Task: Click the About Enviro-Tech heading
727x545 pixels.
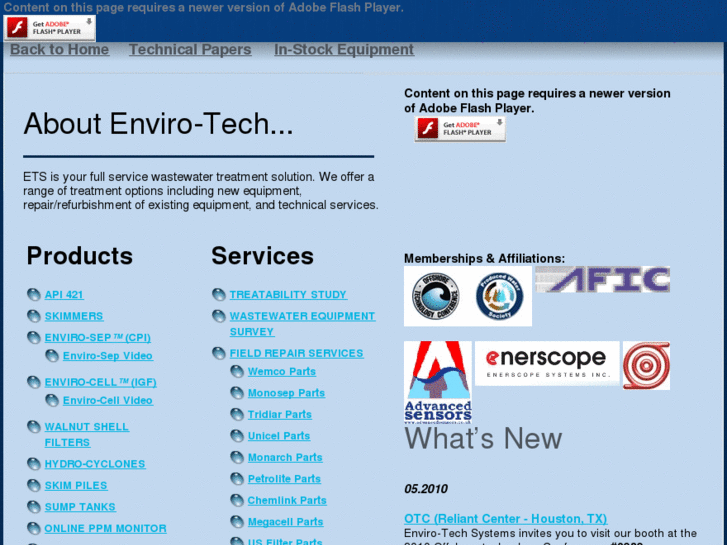Action: coord(158,124)
